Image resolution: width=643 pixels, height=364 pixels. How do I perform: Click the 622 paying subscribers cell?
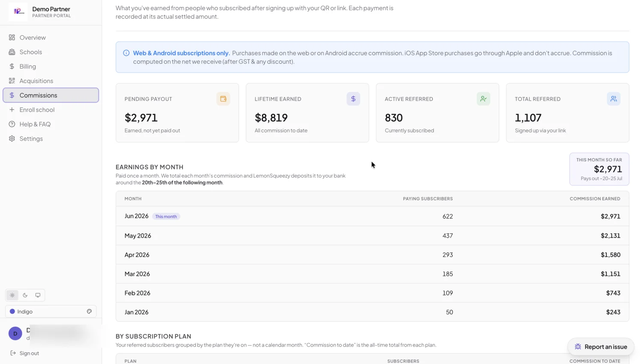coord(448,216)
